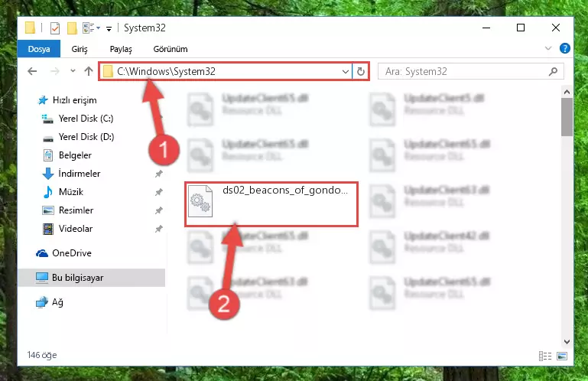Image resolution: width=588 pixels, height=381 pixels.
Task: Open the Müzik folder
Action: tap(71, 192)
